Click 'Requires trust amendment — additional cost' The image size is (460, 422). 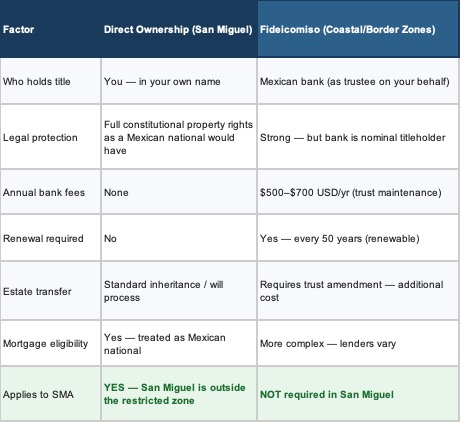[352, 291]
